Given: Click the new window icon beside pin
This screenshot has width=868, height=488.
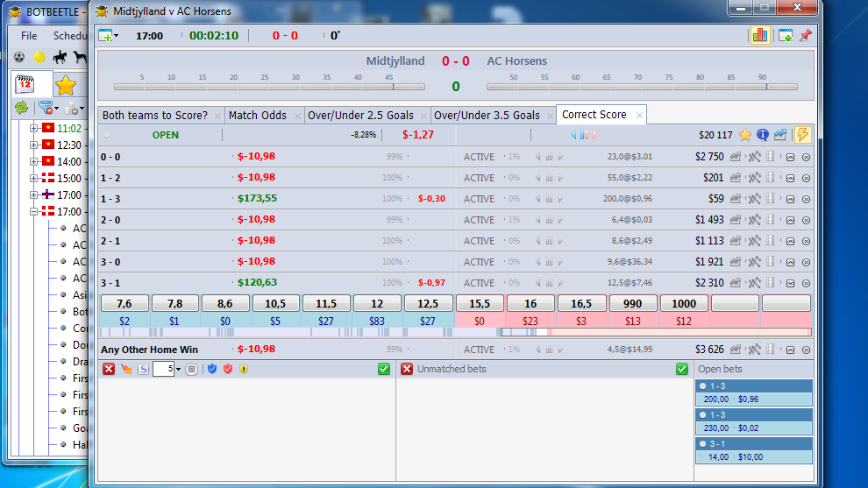Looking at the screenshot, I should 785,36.
